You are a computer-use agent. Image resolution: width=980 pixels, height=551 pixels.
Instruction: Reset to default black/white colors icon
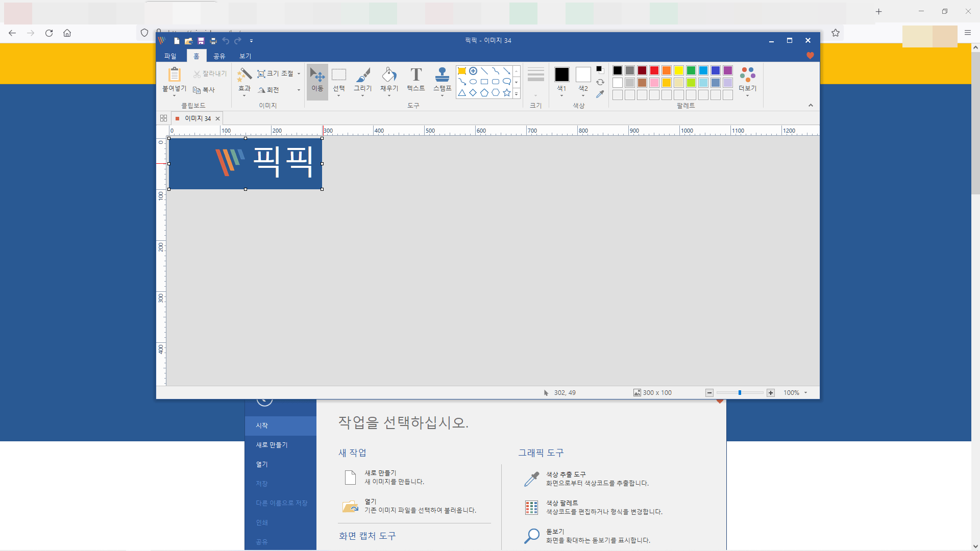[x=600, y=70]
